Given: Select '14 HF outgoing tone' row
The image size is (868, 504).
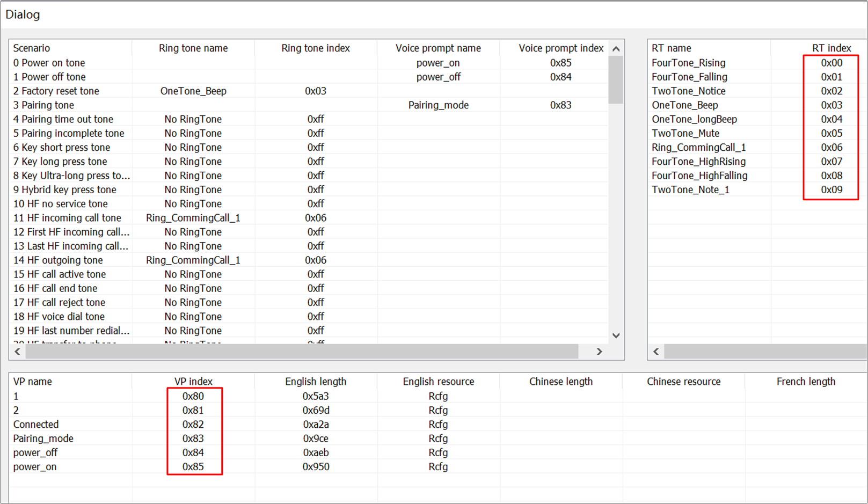Looking at the screenshot, I should (x=309, y=260).
